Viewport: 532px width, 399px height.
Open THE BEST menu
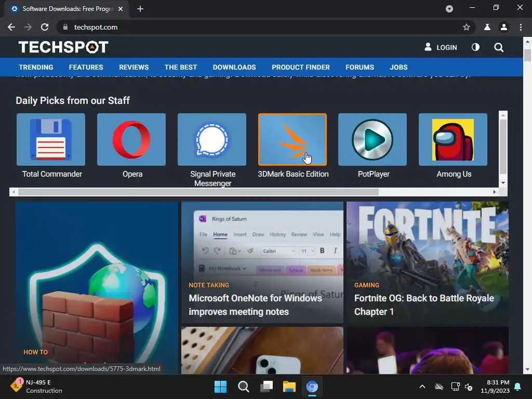(180, 67)
